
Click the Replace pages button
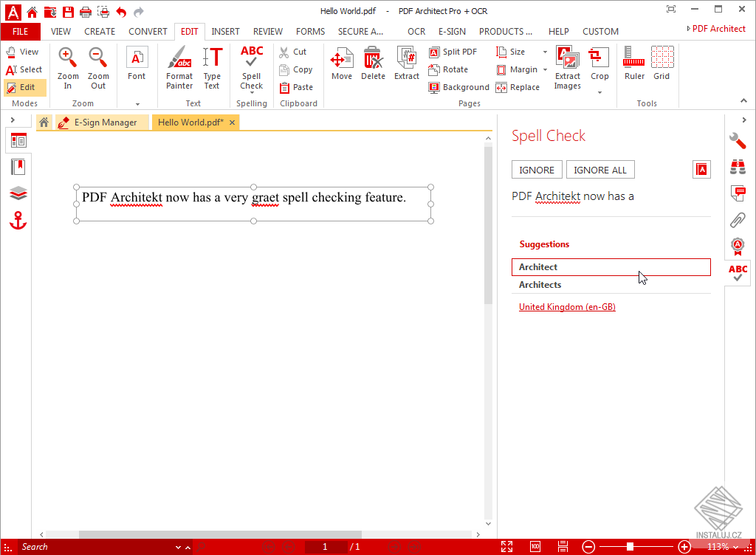(518, 87)
